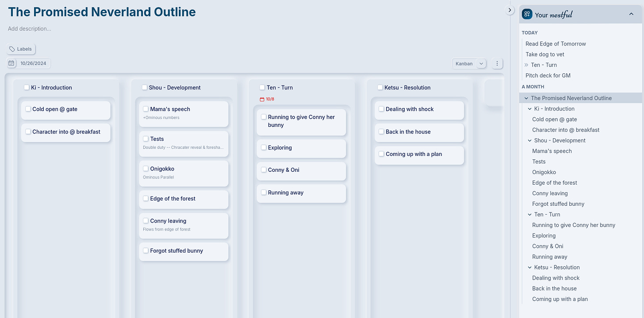Tick the Tests card checkbox
The height and width of the screenshot is (318, 644).
pyautogui.click(x=146, y=139)
